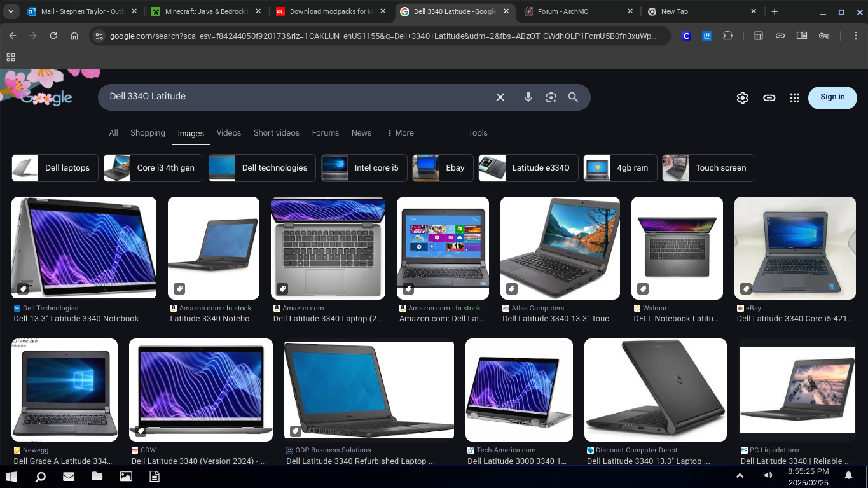Show hidden system tray icons
868x488 pixels.
pyautogui.click(x=740, y=476)
